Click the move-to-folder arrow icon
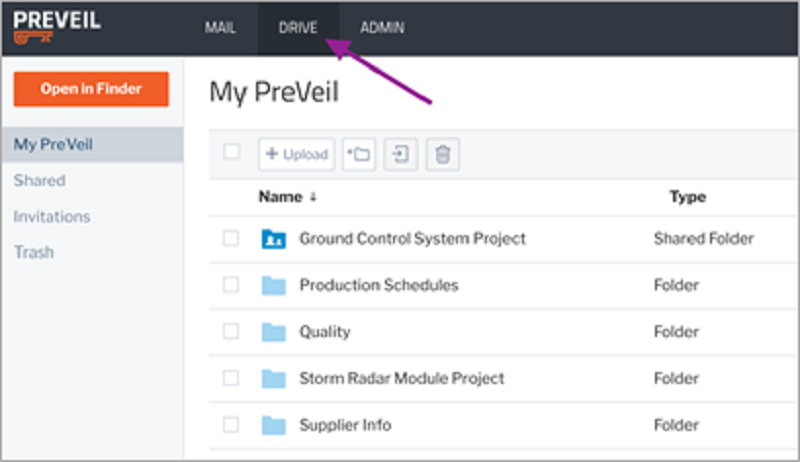 click(x=401, y=154)
